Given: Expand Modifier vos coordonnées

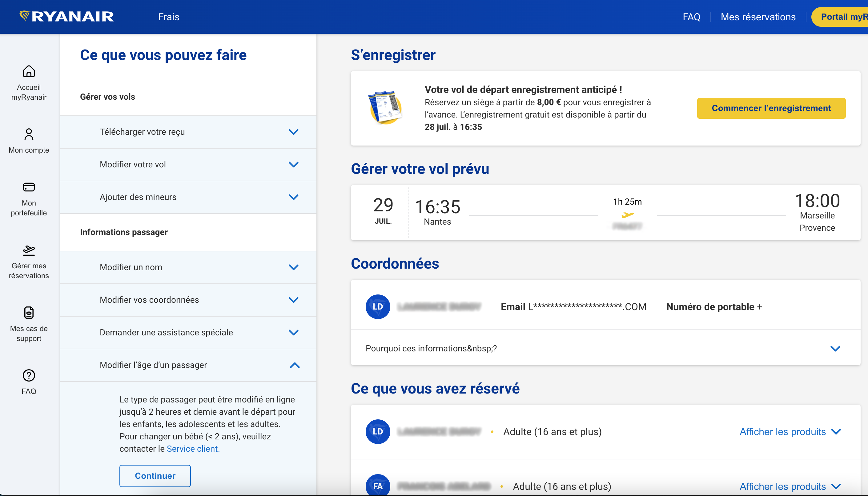Looking at the screenshot, I should 188,300.
